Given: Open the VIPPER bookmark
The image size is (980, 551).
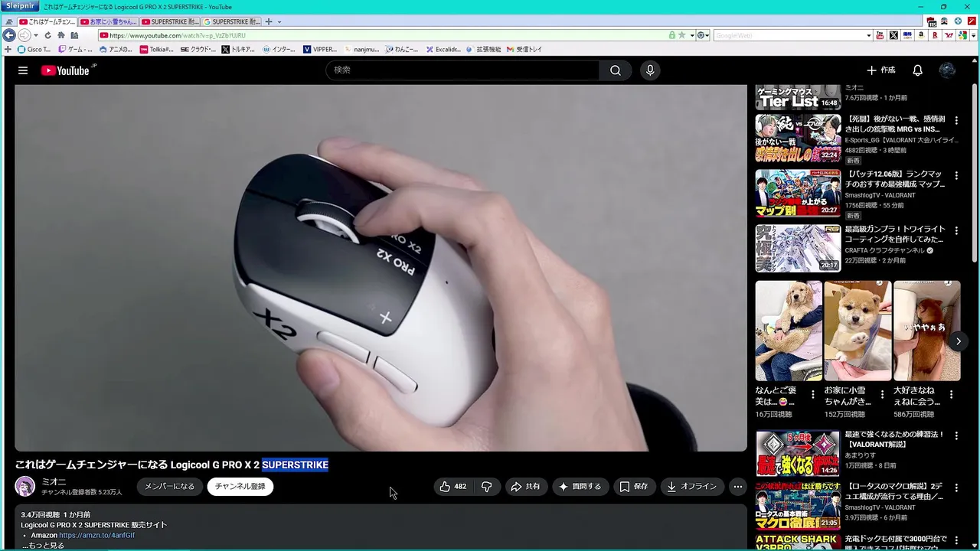Looking at the screenshot, I should tap(319, 50).
